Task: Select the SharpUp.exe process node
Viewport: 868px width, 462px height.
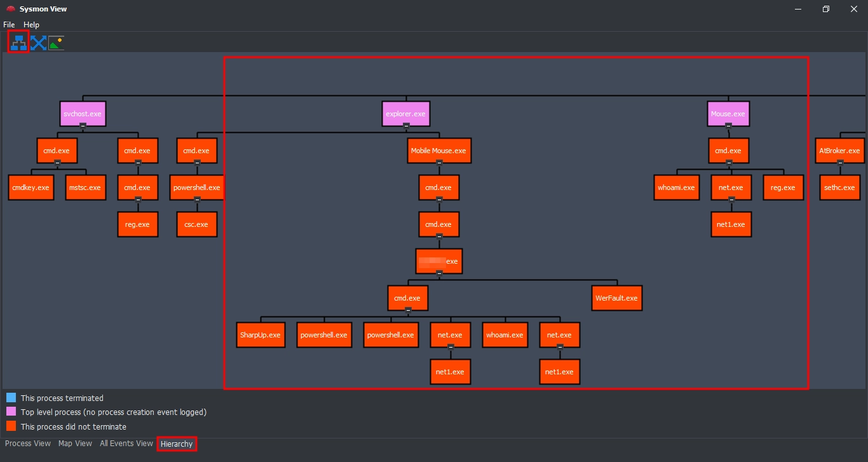Action: tap(260, 335)
